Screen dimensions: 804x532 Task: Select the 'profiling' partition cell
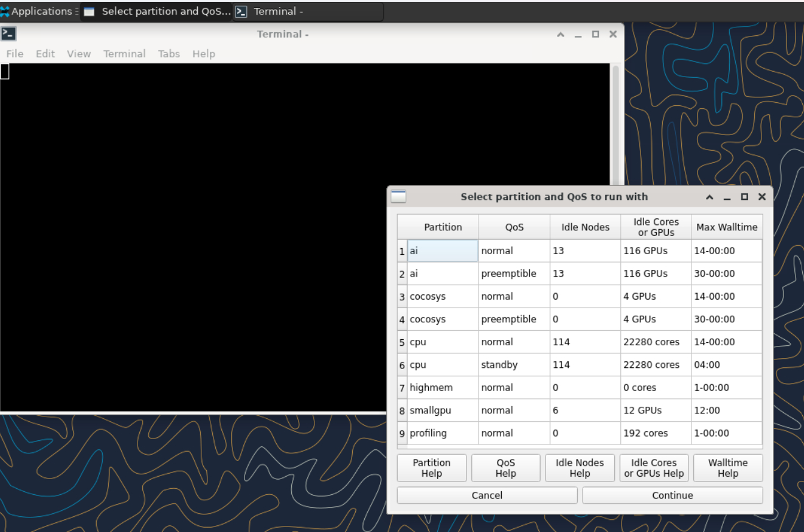[443, 433]
